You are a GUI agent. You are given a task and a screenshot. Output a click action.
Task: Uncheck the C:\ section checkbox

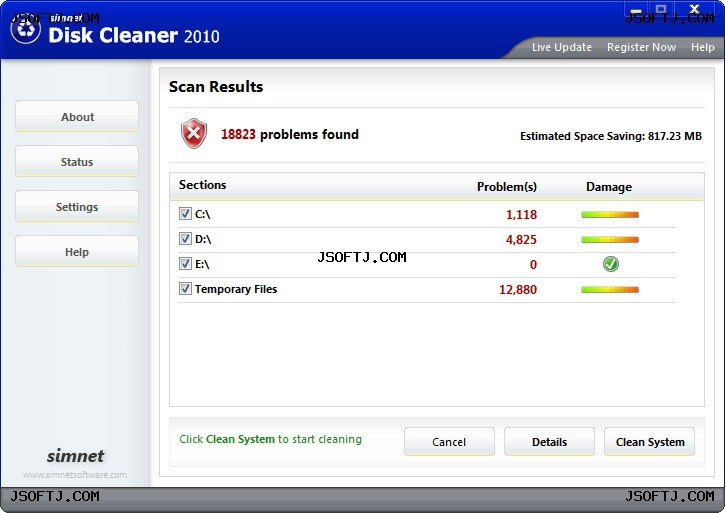[x=185, y=214]
